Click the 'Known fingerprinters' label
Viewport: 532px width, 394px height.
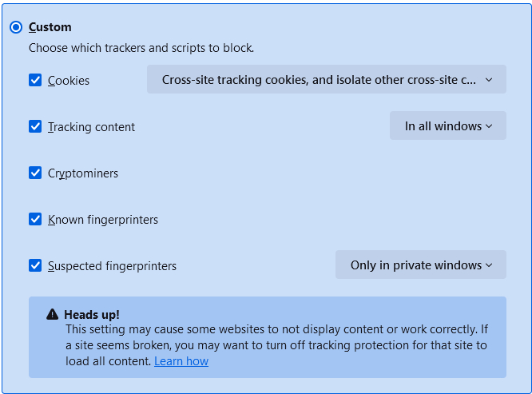click(103, 220)
